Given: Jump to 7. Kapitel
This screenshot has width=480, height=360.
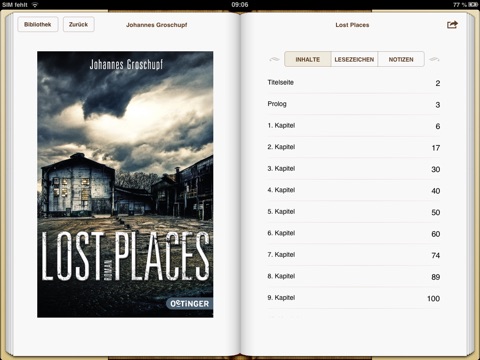Looking at the screenshot, I should [354, 255].
